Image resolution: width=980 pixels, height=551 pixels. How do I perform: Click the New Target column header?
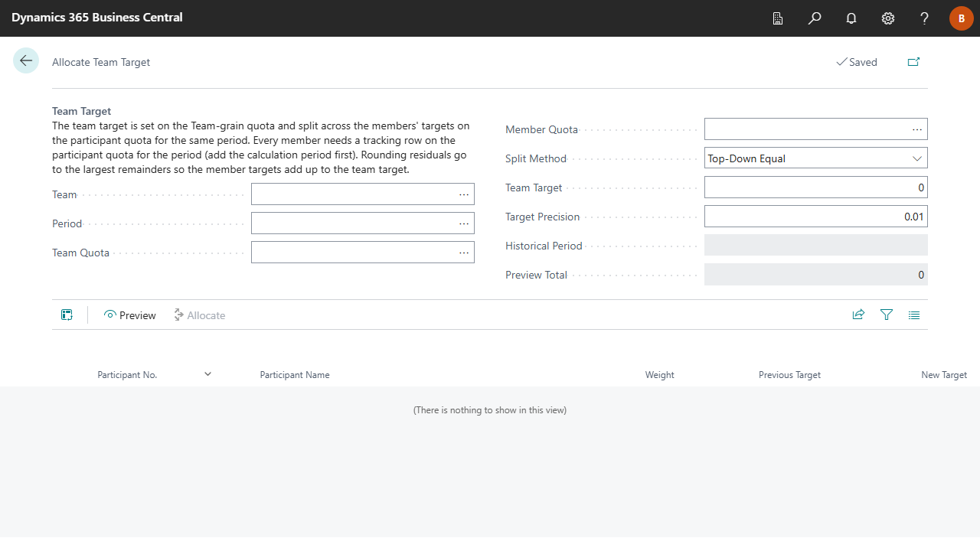click(944, 375)
